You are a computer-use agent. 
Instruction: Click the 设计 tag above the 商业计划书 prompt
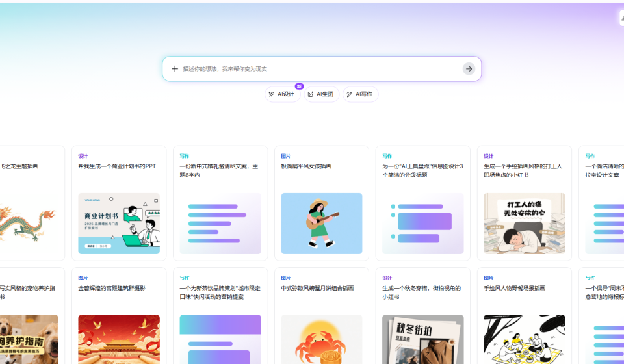[83, 156]
